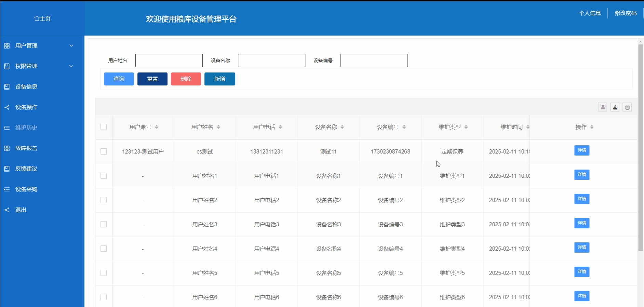
Task: Select the 13812311231 phone cell
Action: click(x=267, y=151)
